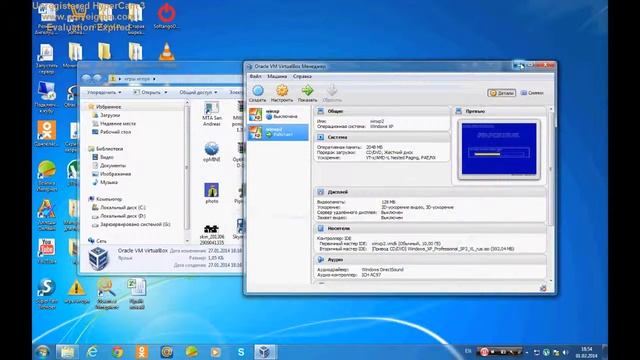The width and height of the screenshot is (640, 360).
Task: Click the VirtualBox cube taskbar button
Action: (x=265, y=352)
